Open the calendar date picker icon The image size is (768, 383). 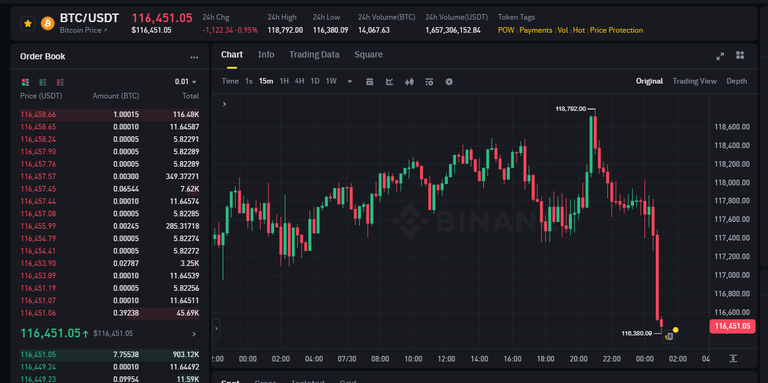370,81
